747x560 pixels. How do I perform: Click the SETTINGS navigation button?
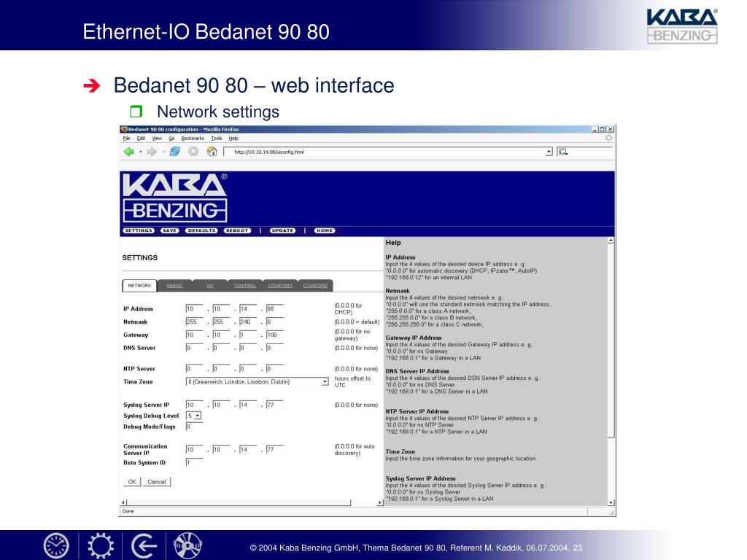pyautogui.click(x=138, y=230)
